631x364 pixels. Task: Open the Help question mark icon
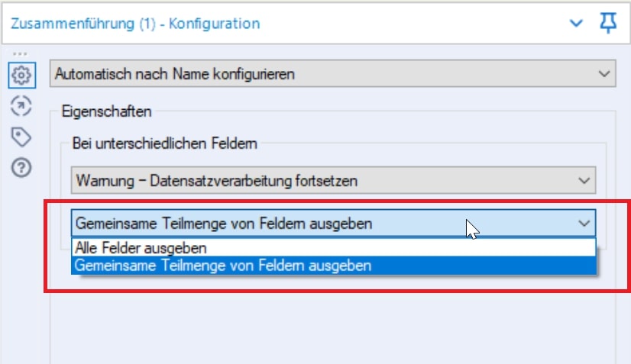point(21,168)
